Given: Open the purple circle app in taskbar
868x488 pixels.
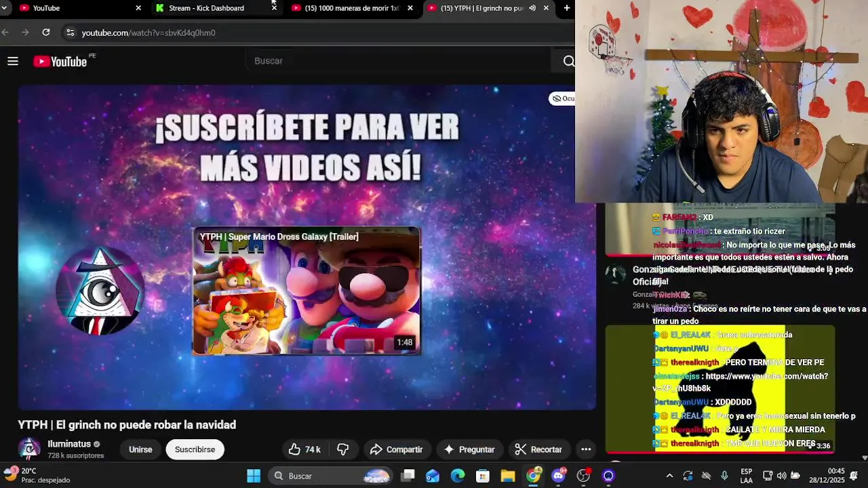Looking at the screenshot, I should 609,476.
